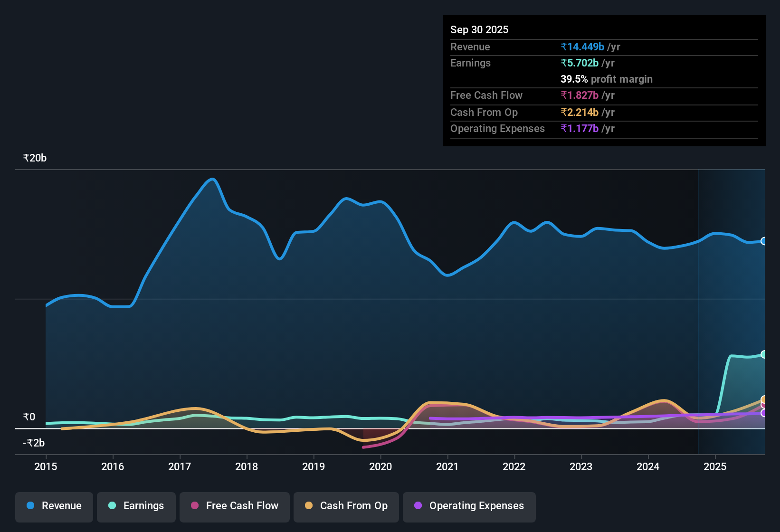Click the Revenue endpoint marker on the chart
Screen dimensions: 780x532
pos(763,241)
